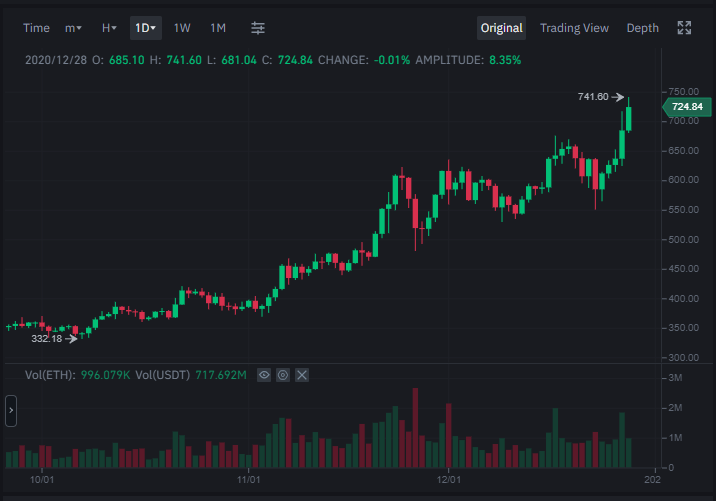Open the minutes interval dropdown
Image resolution: width=716 pixels, height=501 pixels.
tap(73, 28)
